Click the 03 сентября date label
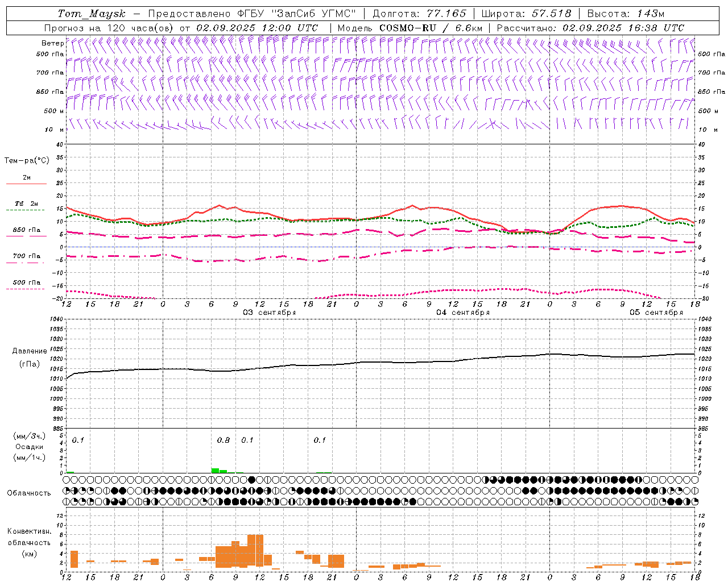This screenshot has height=582, width=728. tap(270, 313)
